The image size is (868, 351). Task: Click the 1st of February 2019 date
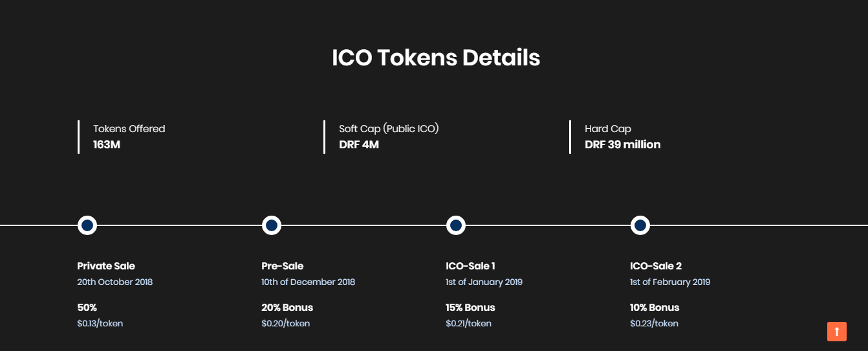click(x=670, y=282)
